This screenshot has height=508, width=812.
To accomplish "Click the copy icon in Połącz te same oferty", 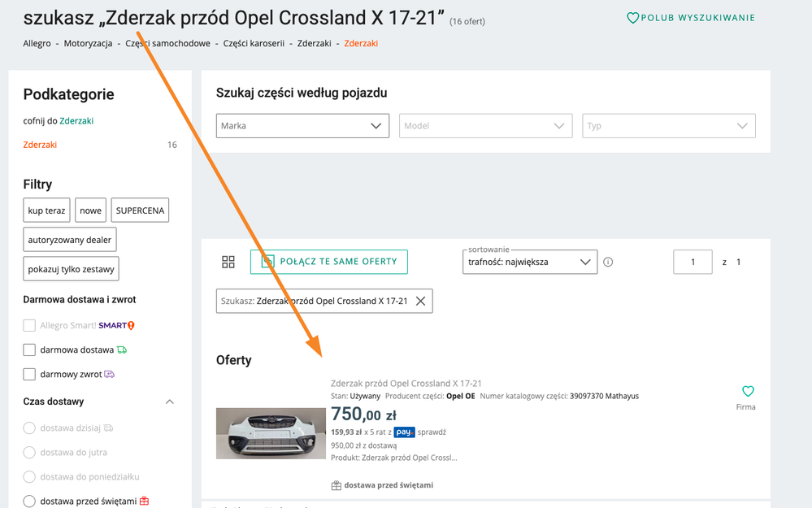I will tap(268, 262).
